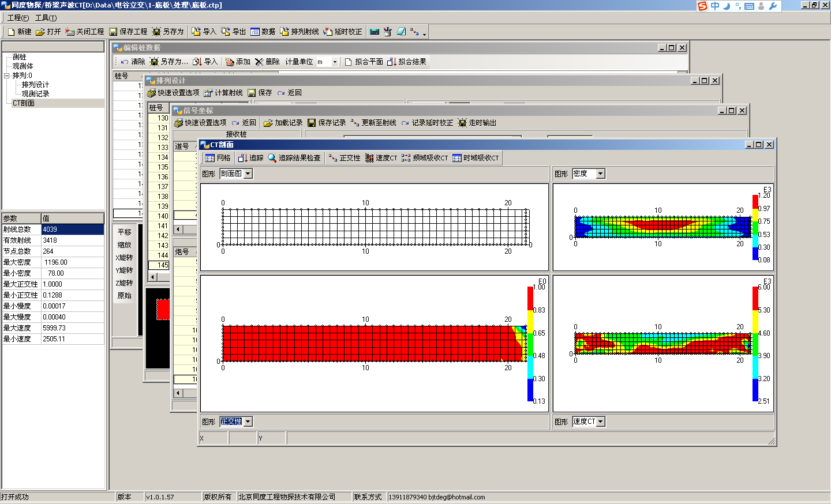Click 正交性 in CT剖面 toolbar
The width and height of the screenshot is (831, 504).
(x=345, y=158)
